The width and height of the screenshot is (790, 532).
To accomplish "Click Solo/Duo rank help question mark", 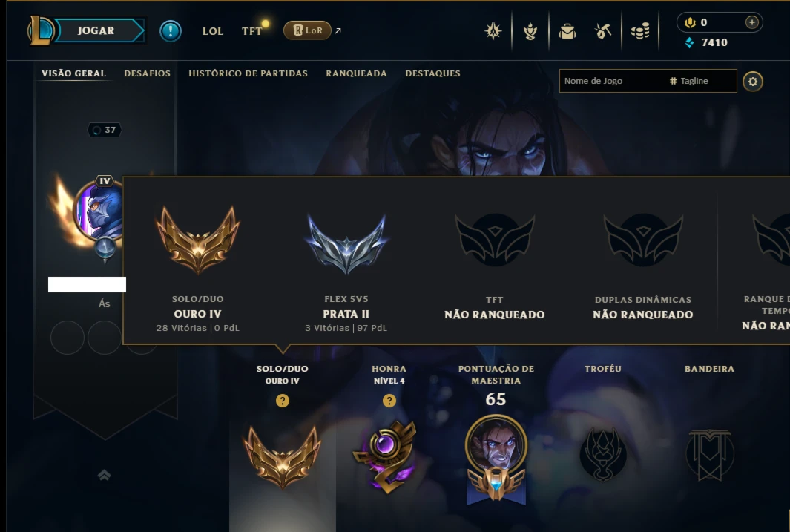I will pos(283,401).
